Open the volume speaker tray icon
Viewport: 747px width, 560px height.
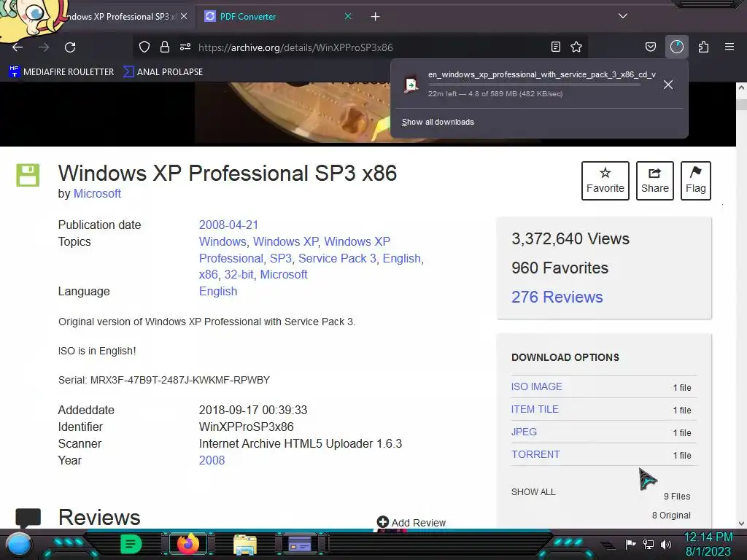point(666,544)
